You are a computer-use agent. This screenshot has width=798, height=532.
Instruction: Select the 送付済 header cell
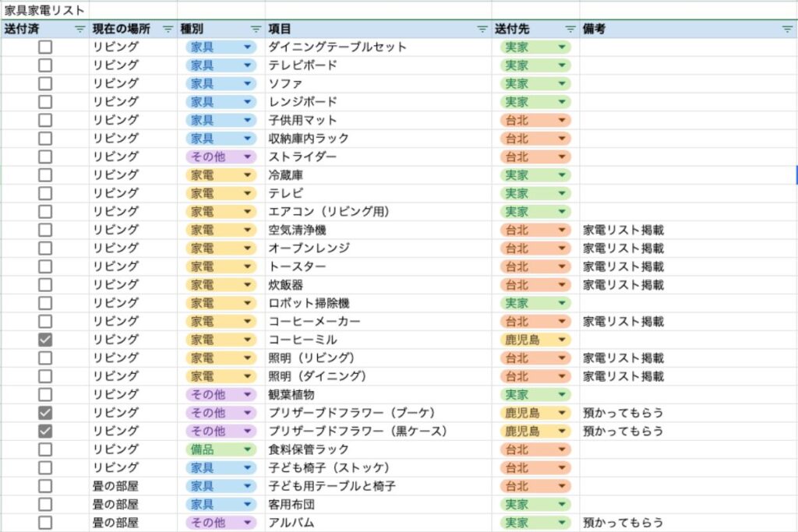44,29
